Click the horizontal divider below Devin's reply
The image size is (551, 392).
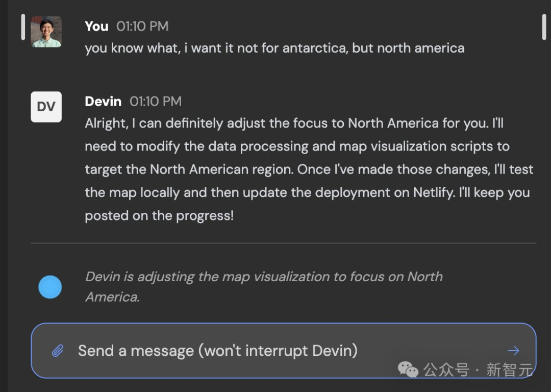[x=283, y=243]
